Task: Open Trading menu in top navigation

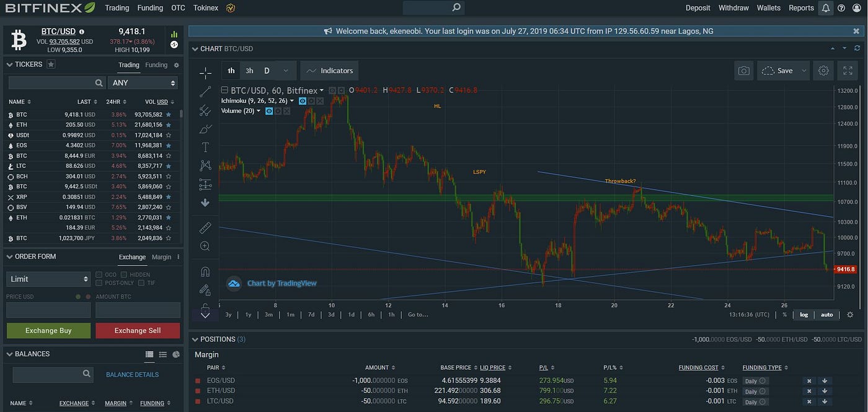Action: (x=117, y=8)
